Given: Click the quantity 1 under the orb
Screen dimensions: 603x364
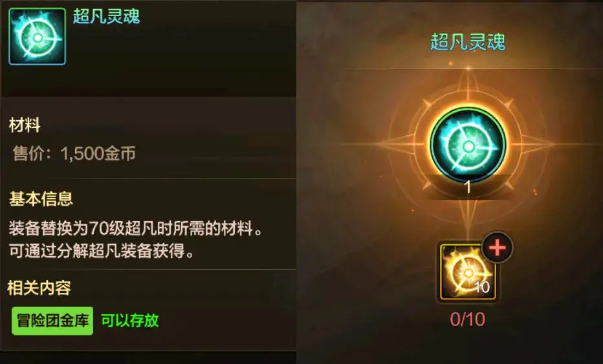Looking at the screenshot, I should coord(468,187).
